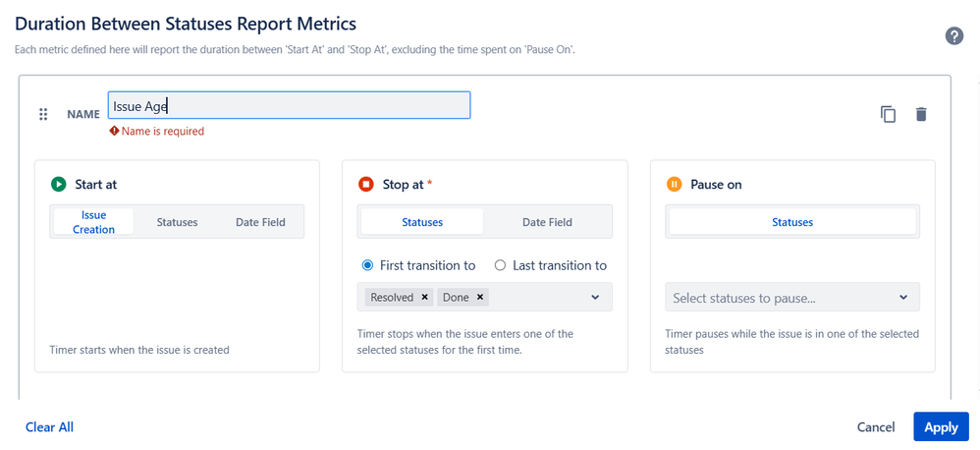Click the orange Pause on icon
This screenshot has width=980, height=450.
(675, 184)
